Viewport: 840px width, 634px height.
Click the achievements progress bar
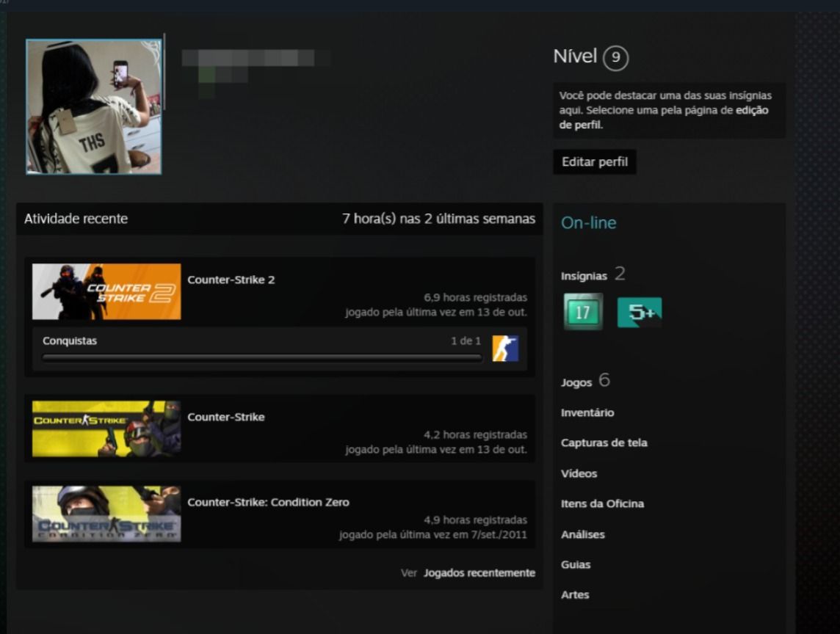(262, 357)
